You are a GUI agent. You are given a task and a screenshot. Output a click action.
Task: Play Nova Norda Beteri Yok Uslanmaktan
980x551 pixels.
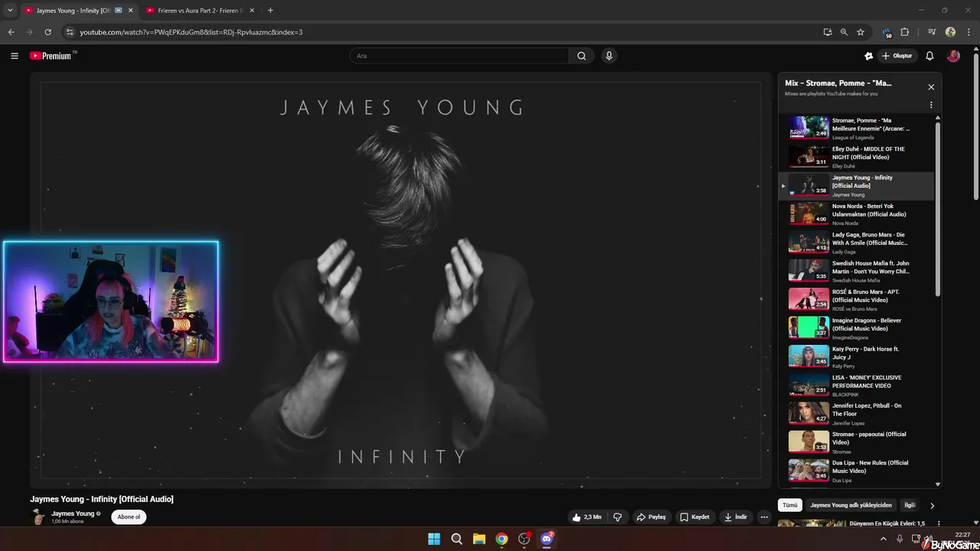coord(856,214)
